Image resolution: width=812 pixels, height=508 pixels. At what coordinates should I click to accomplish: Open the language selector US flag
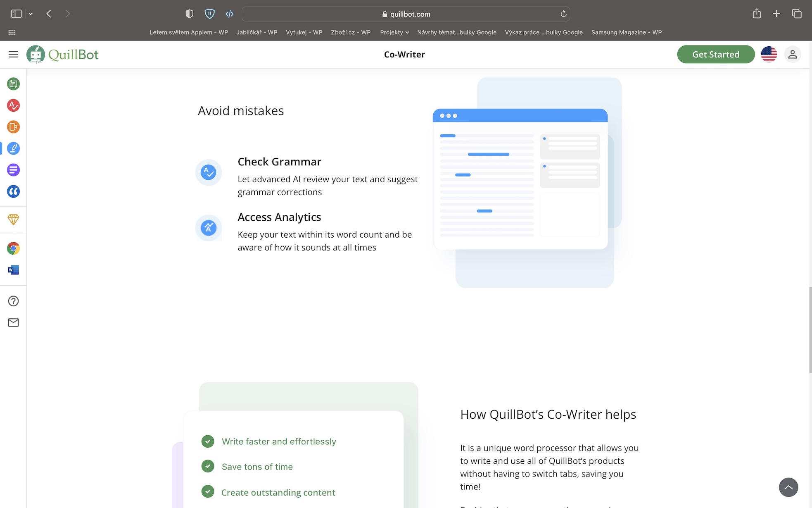click(x=769, y=54)
